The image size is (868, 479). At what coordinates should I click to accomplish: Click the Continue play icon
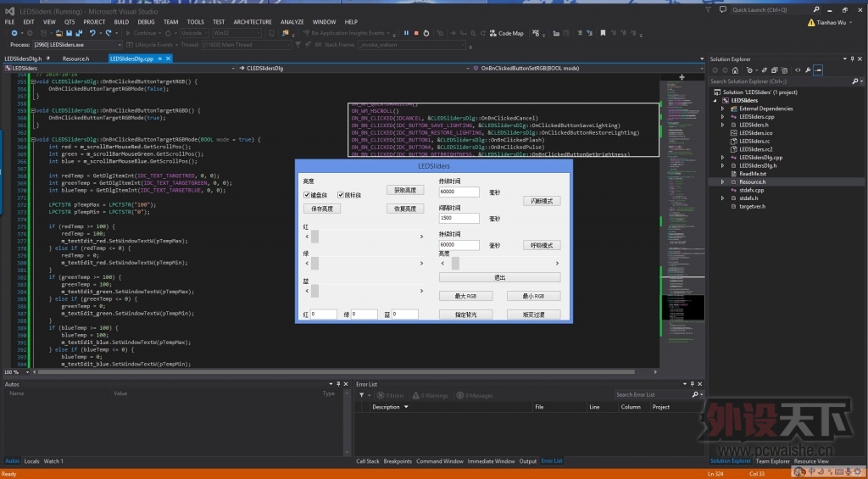tap(129, 33)
